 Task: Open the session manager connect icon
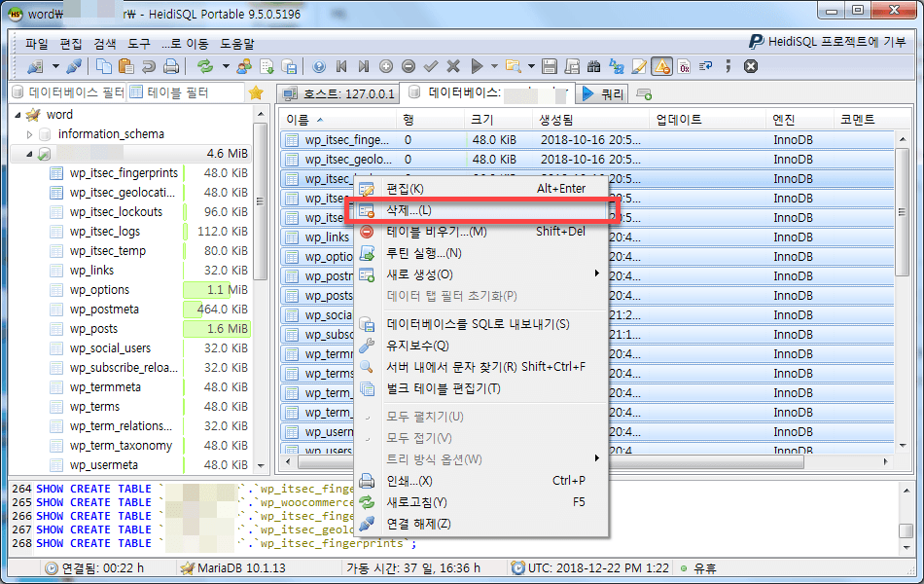click(x=35, y=66)
